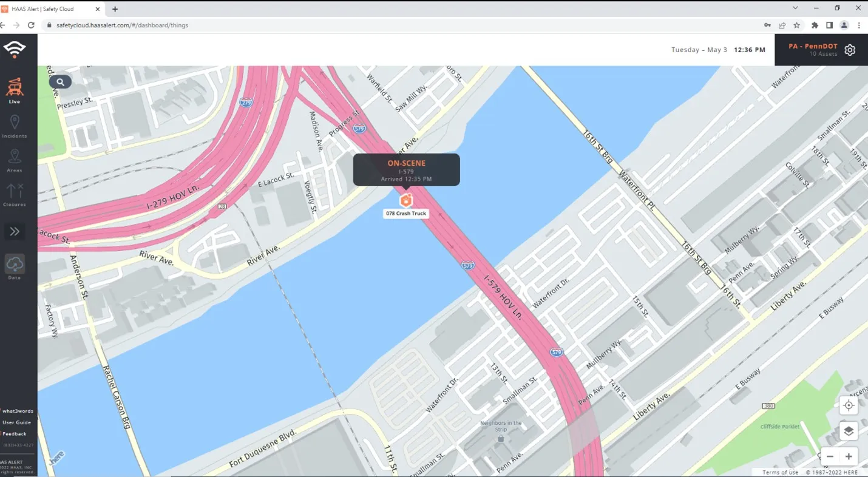Toggle the browser side panel icon
This screenshot has height=477, width=868.
click(829, 25)
